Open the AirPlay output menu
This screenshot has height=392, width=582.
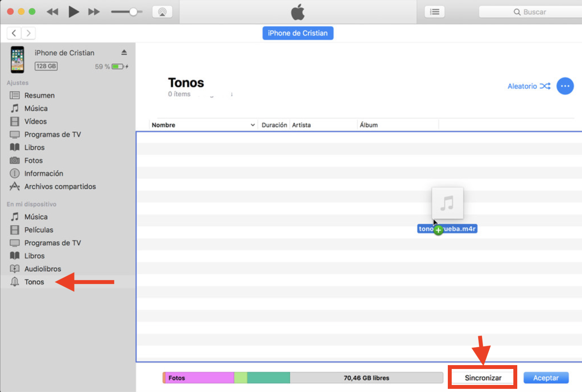162,12
